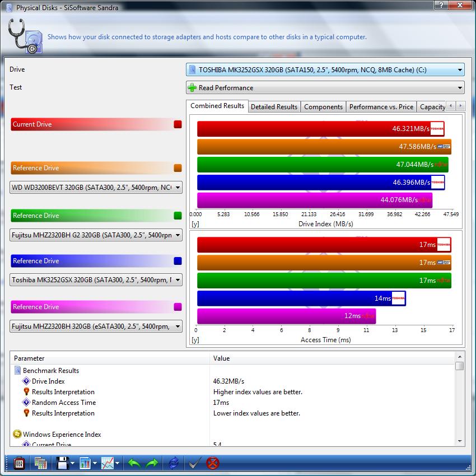Click the blue 14ms access time bar
Viewport: 476px width, 476px height.
point(301,298)
